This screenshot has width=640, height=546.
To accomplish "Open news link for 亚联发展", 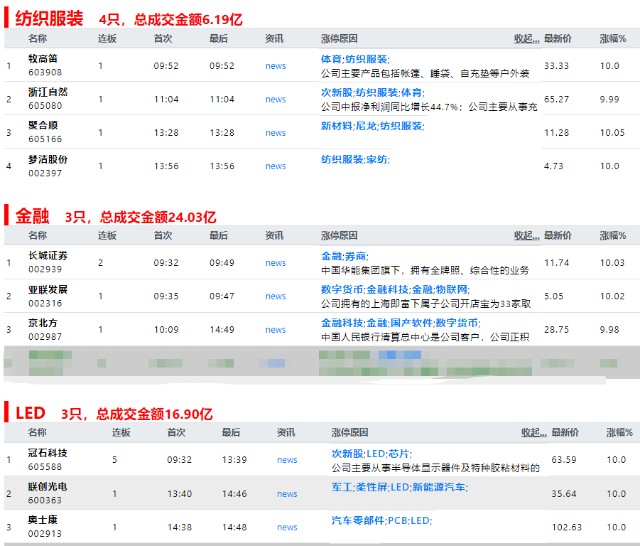I will click(x=276, y=296).
